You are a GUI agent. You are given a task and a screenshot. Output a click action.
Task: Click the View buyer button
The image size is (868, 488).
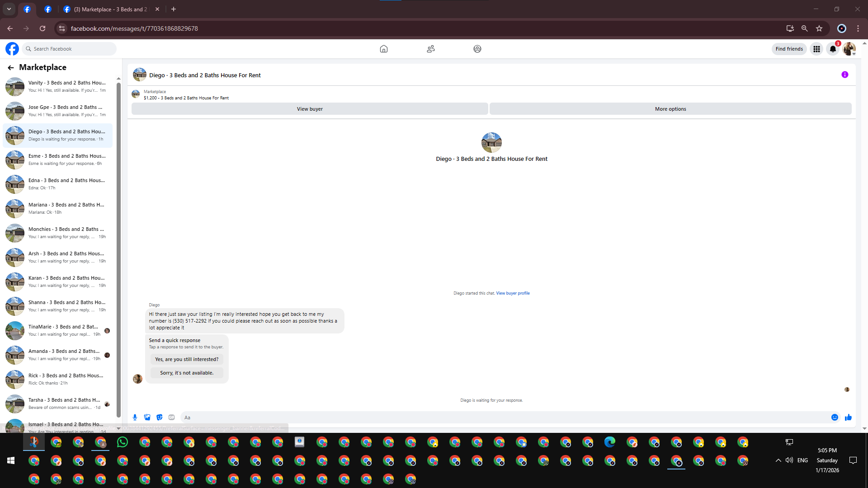[x=310, y=109]
